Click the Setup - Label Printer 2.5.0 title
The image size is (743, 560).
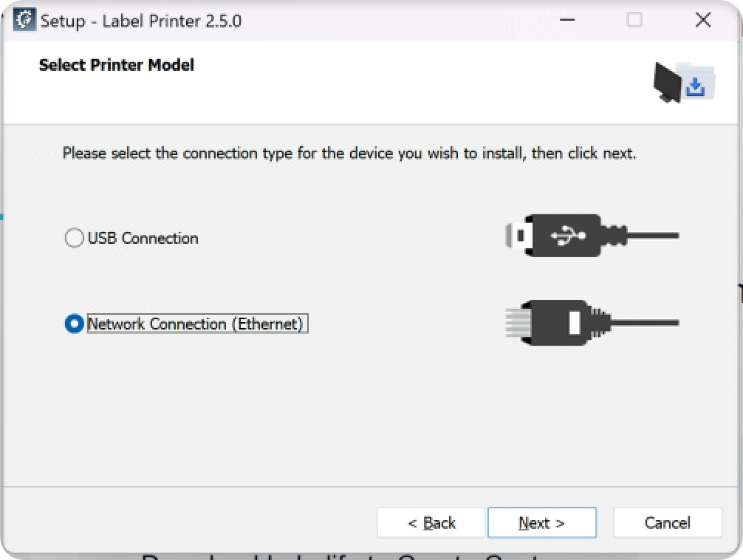[x=141, y=21]
